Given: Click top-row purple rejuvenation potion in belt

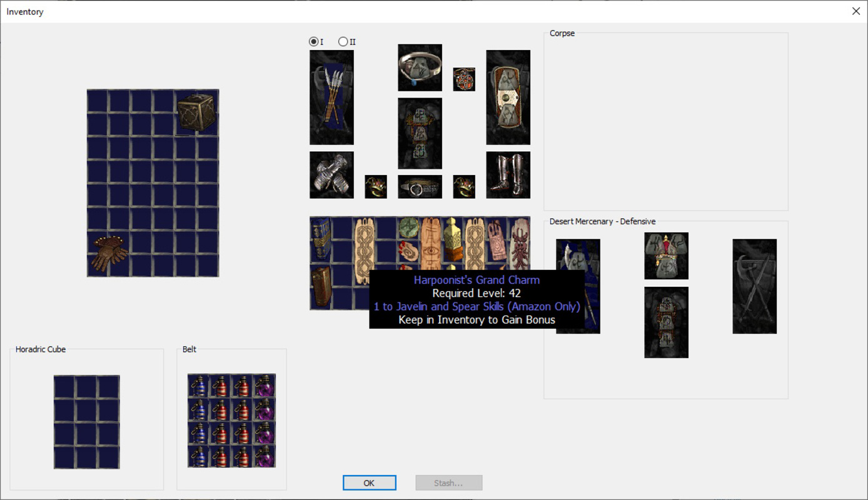Looking at the screenshot, I should click(265, 386).
